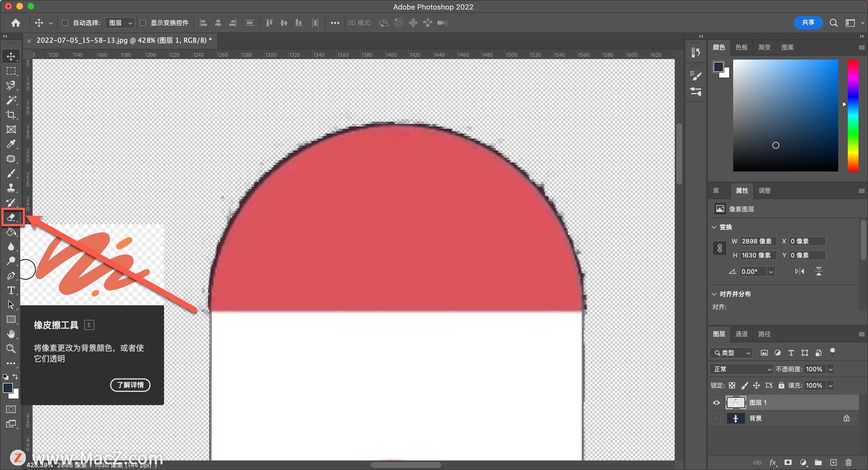Screen dimensions: 868x470
Task: Click the hue slider strip
Action: point(853,115)
